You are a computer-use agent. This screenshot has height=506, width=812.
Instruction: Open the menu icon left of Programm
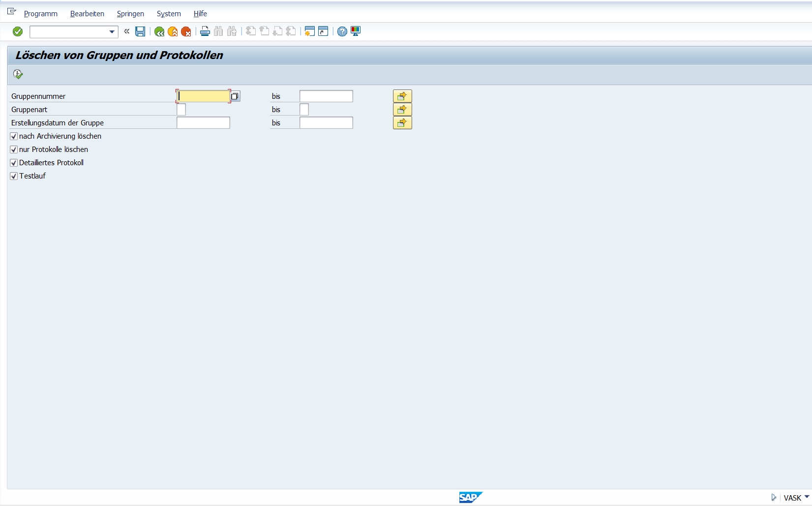pyautogui.click(x=12, y=11)
